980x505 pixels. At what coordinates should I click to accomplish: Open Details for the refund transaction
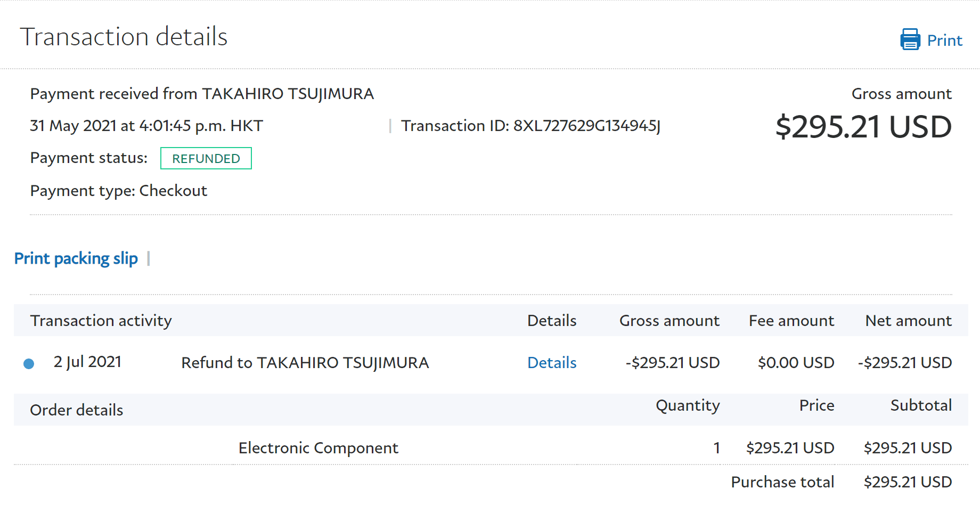pos(552,363)
